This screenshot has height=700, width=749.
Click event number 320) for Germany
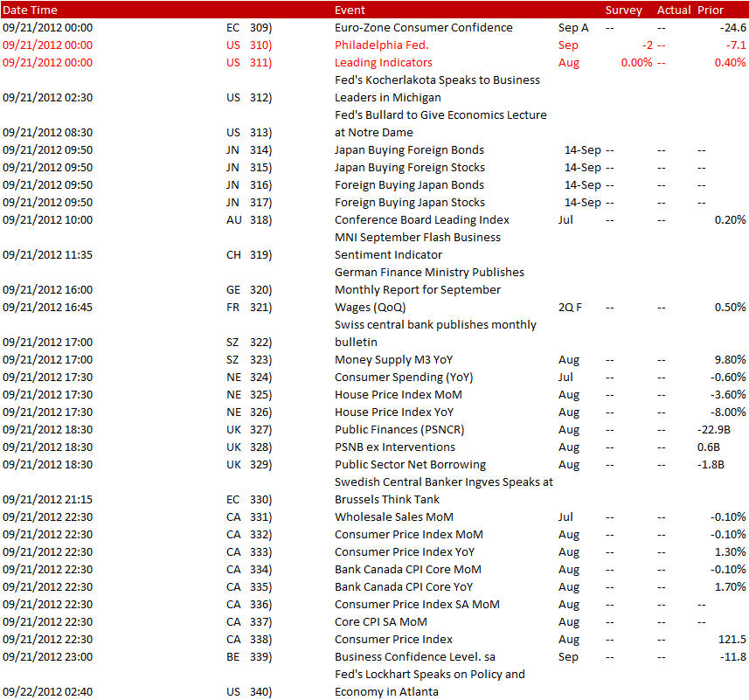click(261, 289)
